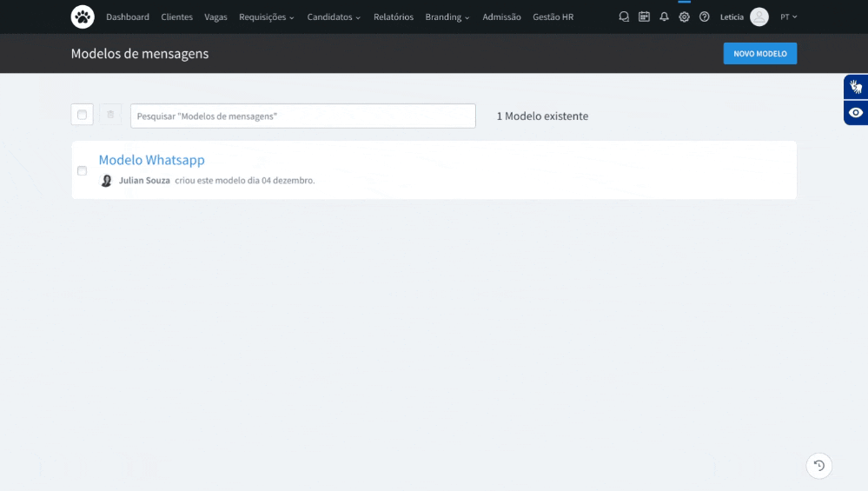Image resolution: width=868 pixels, height=491 pixels.
Task: Open the PT language selector
Action: pyautogui.click(x=789, y=17)
